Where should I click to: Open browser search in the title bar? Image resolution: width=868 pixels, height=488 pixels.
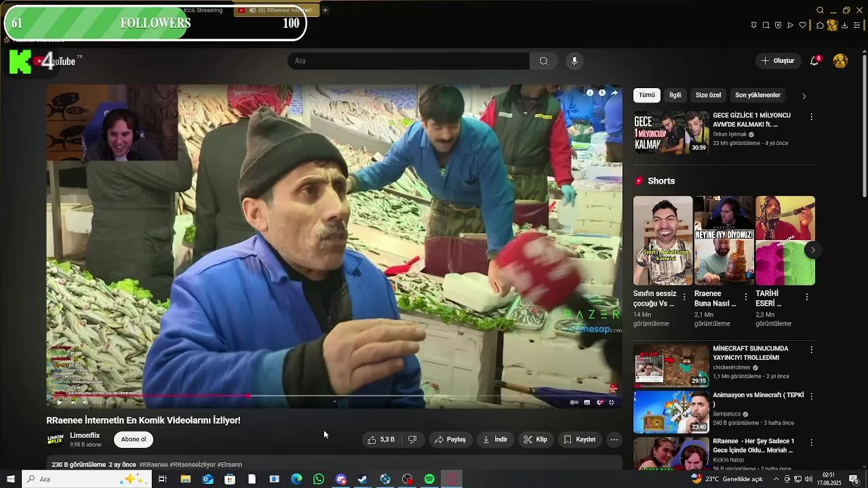820,10
